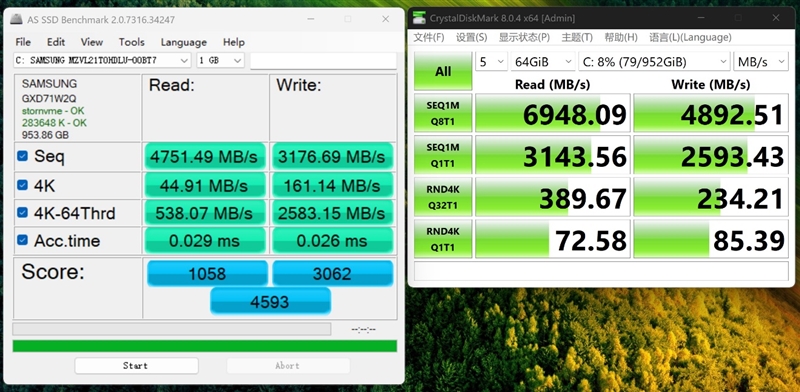Screen dimensions: 800x392
Task: Click the AS SSD Benchmark title bar icon
Action: click(x=17, y=19)
